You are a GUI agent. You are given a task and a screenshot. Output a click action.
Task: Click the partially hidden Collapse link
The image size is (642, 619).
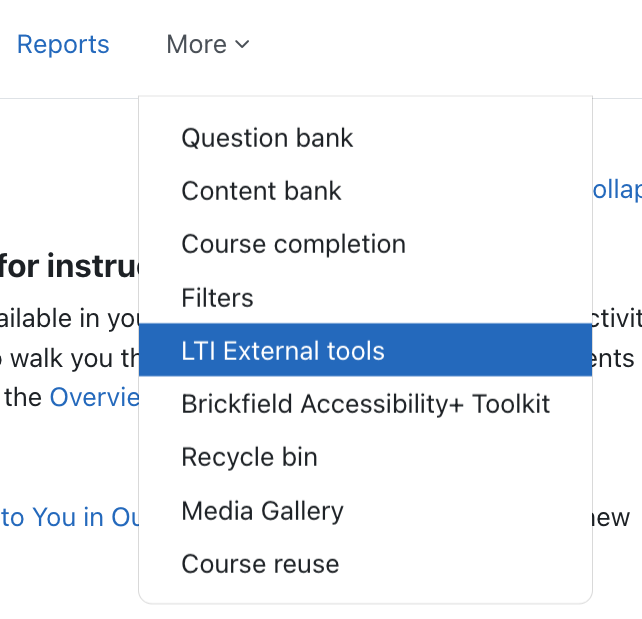click(x=617, y=190)
